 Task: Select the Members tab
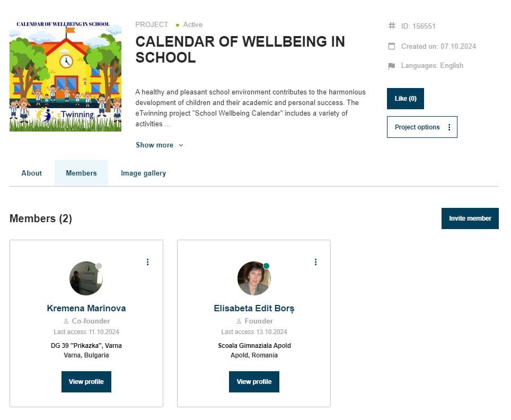click(81, 173)
